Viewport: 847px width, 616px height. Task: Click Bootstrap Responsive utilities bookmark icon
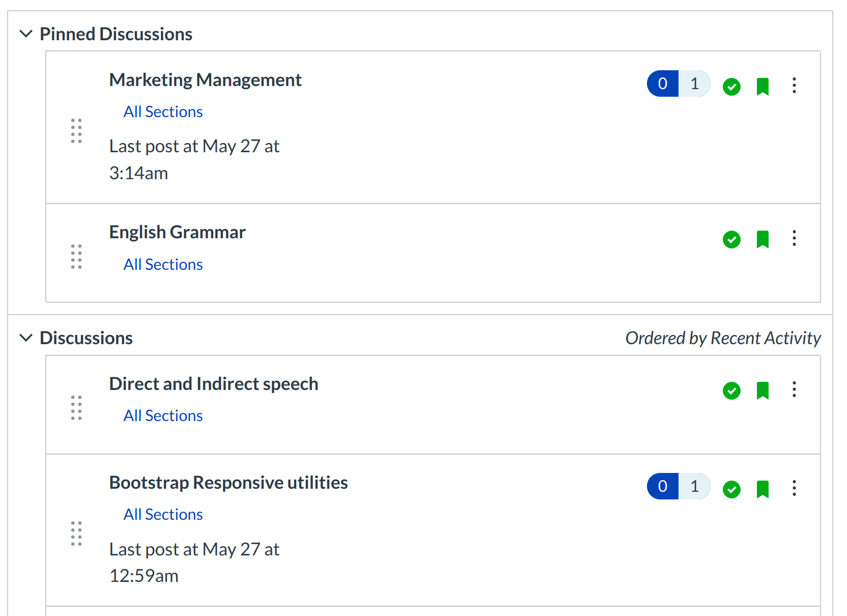click(763, 489)
